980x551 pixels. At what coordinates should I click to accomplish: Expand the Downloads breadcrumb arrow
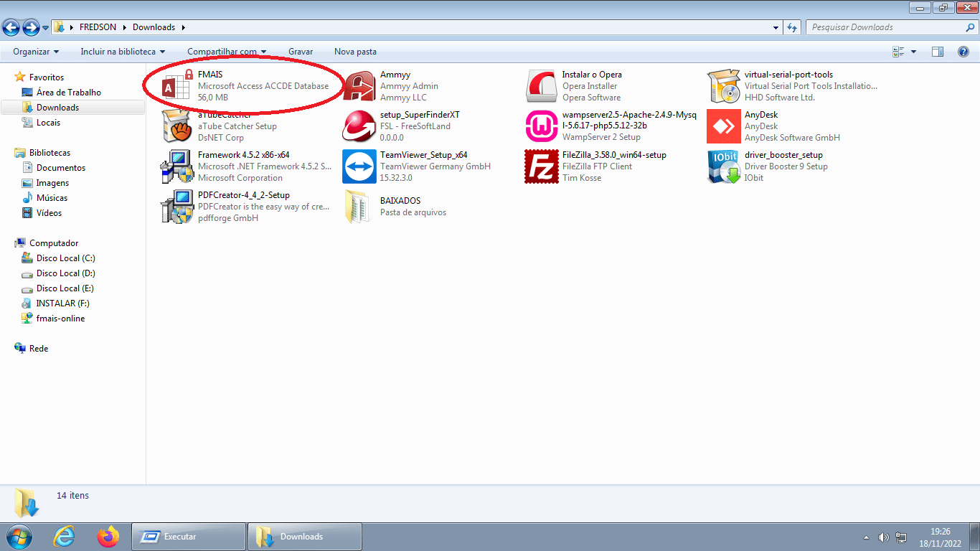183,27
